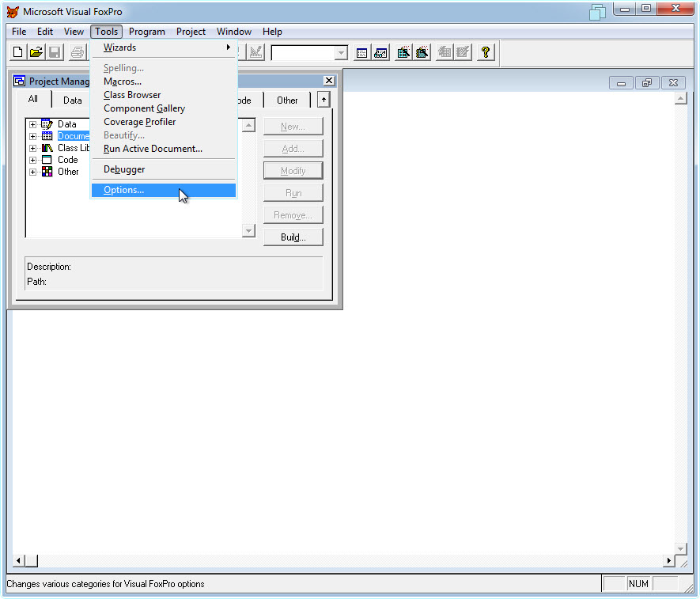Close the Project Manager window
This screenshot has height=599, width=700.
[329, 81]
